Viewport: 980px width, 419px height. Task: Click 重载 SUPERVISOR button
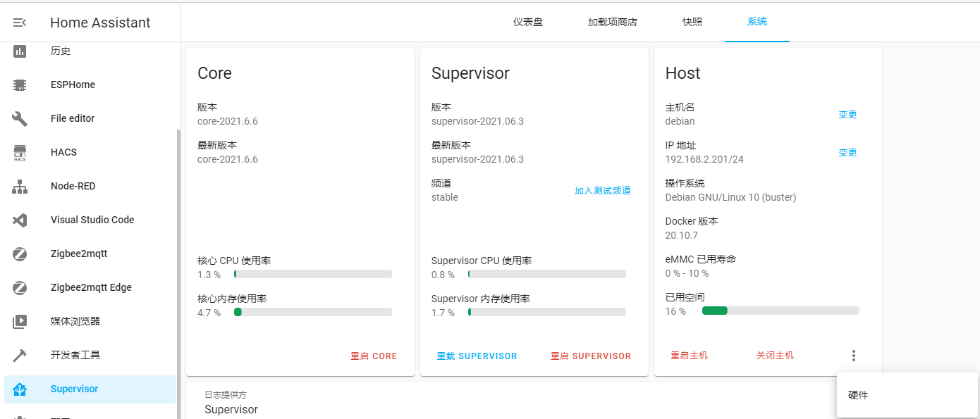[477, 356]
